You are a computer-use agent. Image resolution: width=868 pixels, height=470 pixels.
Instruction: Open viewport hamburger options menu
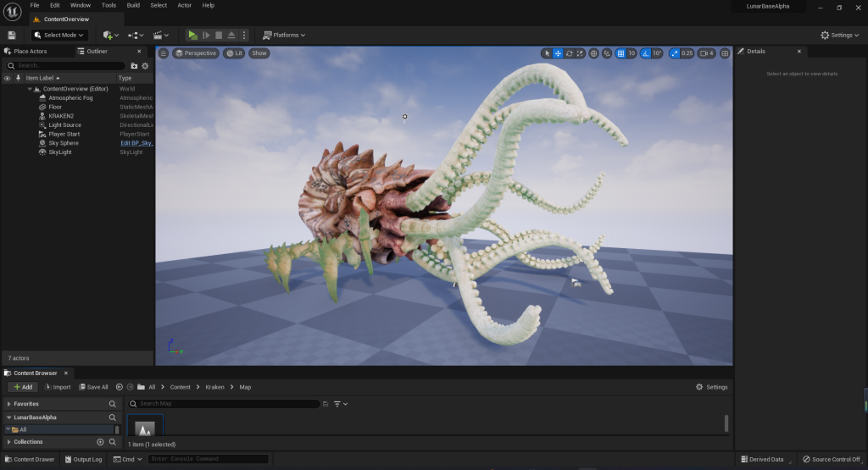coord(164,53)
